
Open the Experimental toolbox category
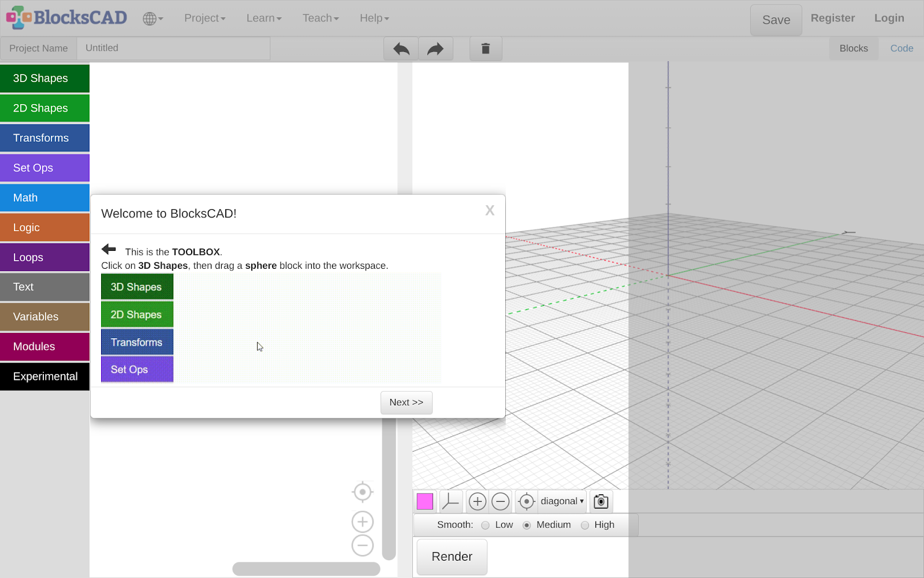(x=45, y=376)
